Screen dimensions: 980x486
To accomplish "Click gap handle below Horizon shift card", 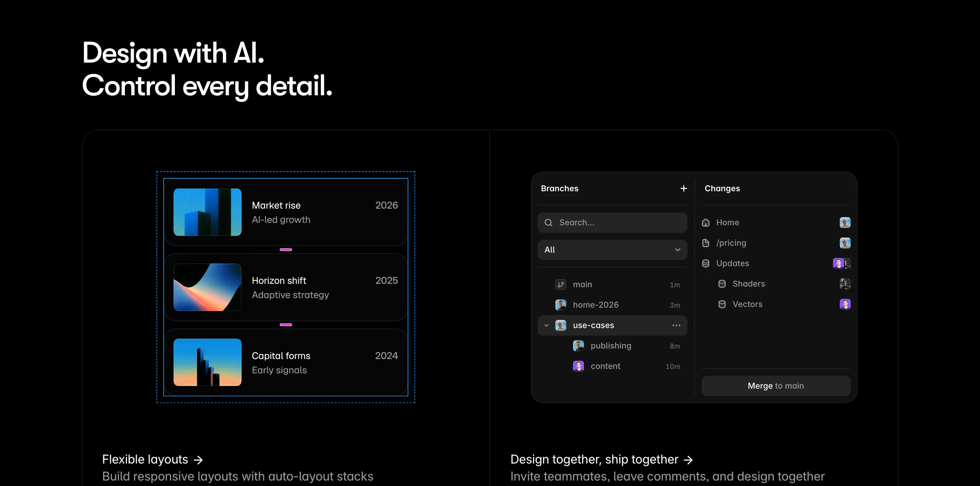I will (286, 325).
